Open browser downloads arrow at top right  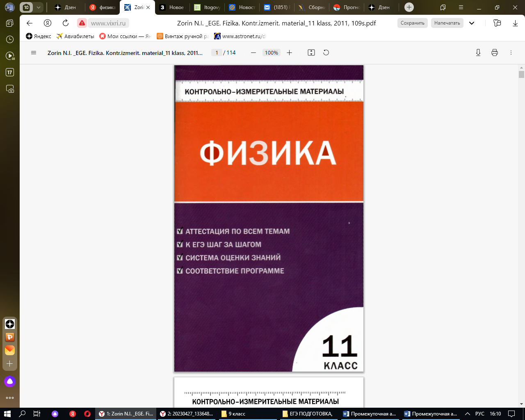(x=515, y=23)
